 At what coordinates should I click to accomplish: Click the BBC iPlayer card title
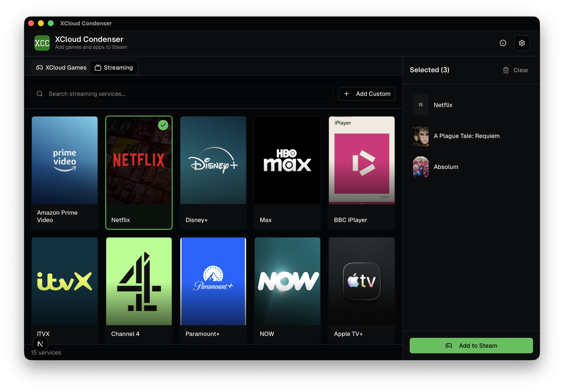click(x=350, y=220)
